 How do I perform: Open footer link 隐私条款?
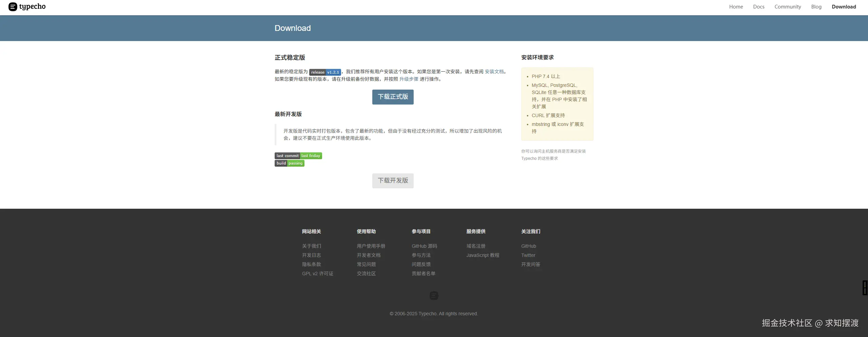pyautogui.click(x=311, y=264)
